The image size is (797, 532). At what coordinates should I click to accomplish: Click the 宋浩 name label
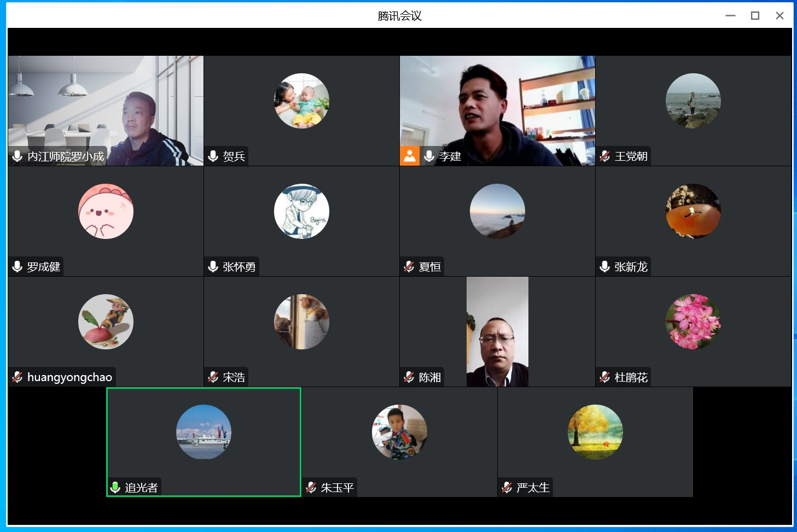point(234,377)
